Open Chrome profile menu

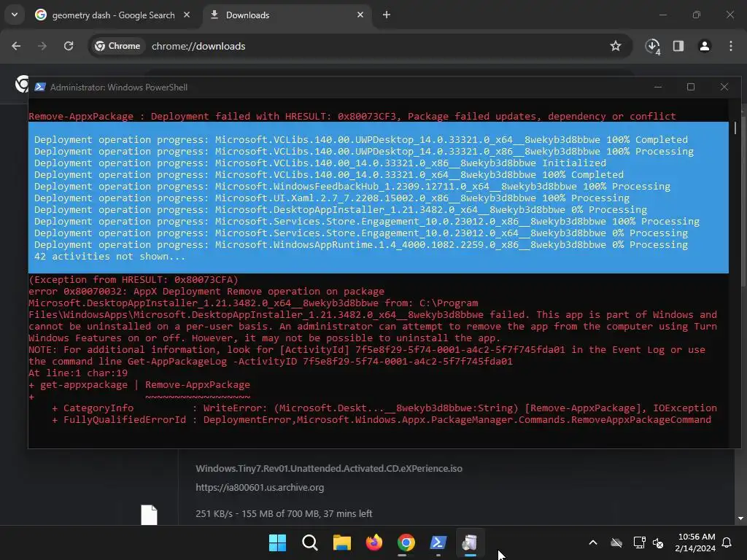[x=705, y=46]
